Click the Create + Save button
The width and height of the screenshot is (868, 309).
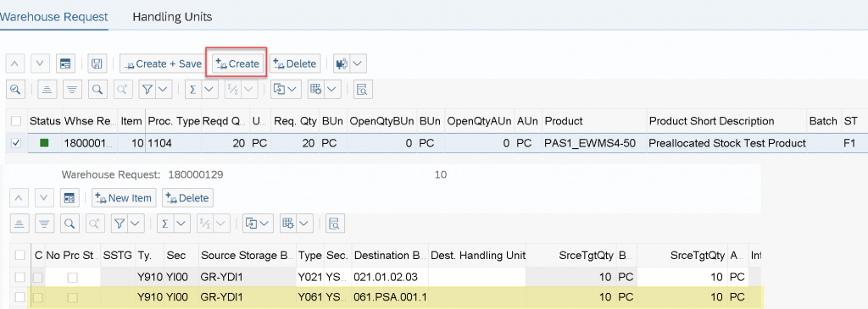(163, 64)
